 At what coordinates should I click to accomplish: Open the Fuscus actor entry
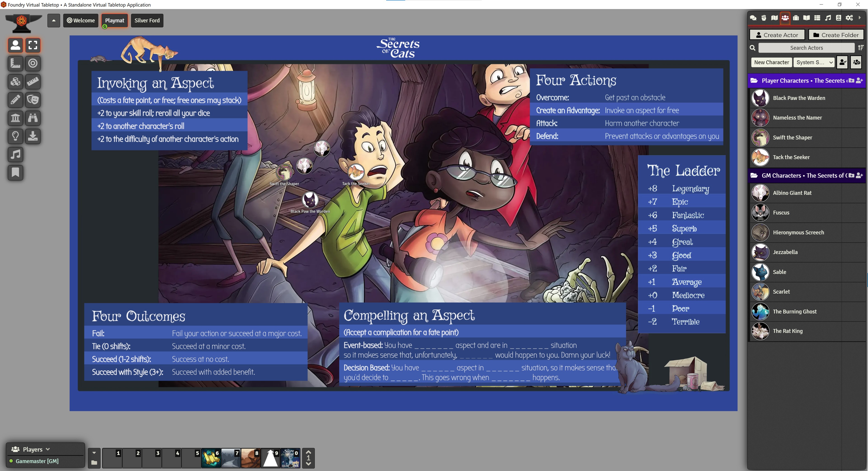[x=807, y=213]
